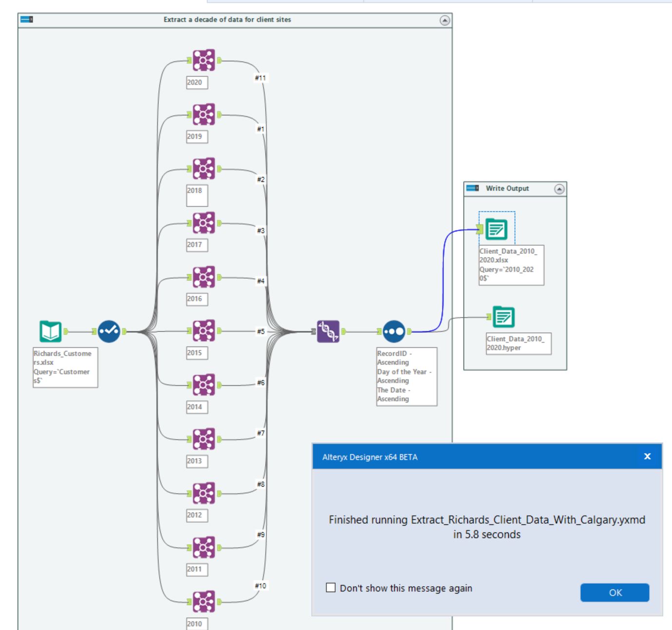Screen dimensions: 672x630
Task: Click the '2014' annotation label
Action: click(197, 407)
